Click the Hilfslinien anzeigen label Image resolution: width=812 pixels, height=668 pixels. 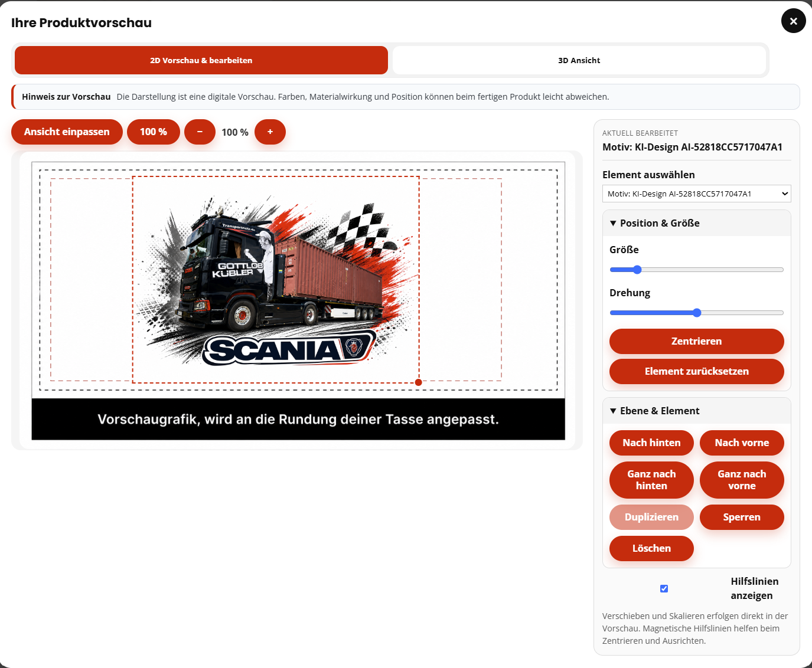(x=754, y=588)
